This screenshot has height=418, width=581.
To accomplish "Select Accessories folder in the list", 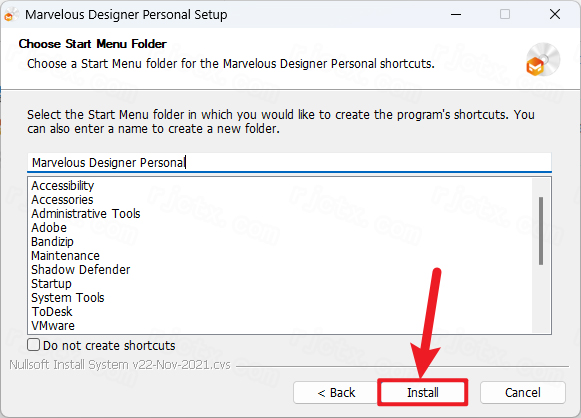I will 62,200.
